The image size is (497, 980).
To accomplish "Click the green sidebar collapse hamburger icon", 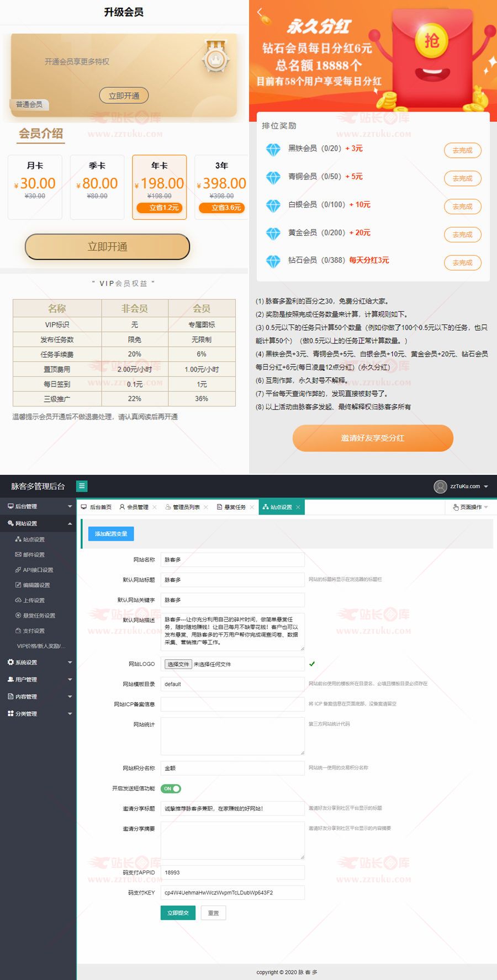I will tap(82, 486).
